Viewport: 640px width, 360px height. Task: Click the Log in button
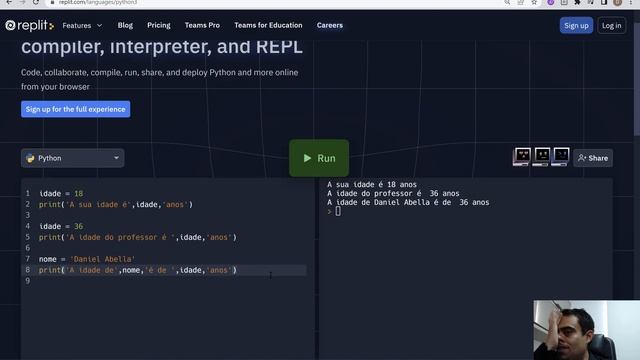tap(611, 25)
